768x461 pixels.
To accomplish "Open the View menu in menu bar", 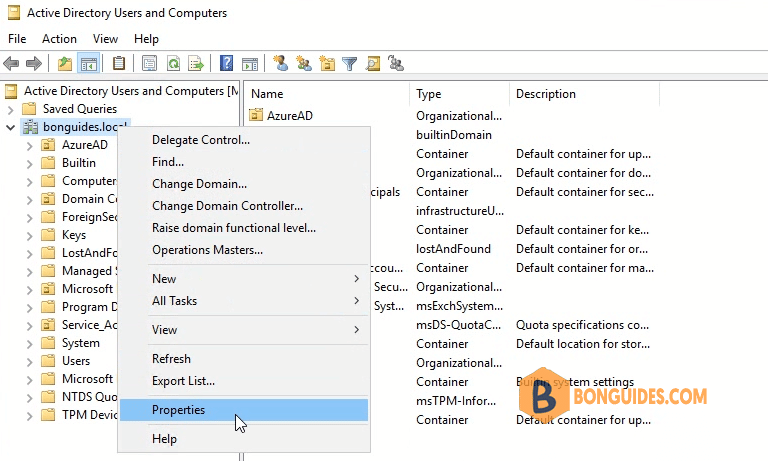I will click(105, 39).
